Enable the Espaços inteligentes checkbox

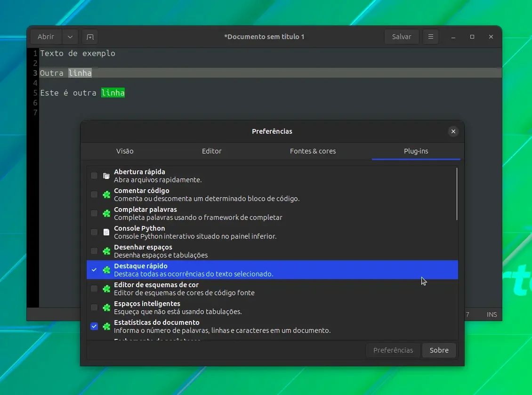pyautogui.click(x=94, y=307)
